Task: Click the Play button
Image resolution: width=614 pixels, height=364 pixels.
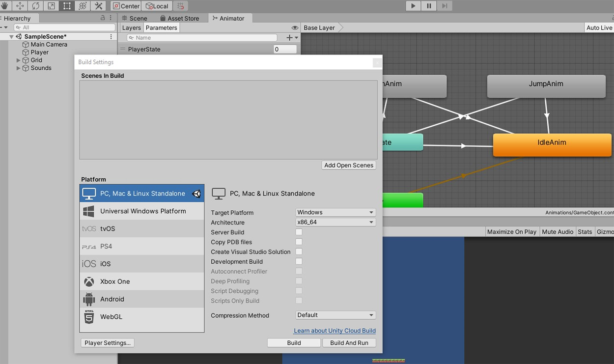Action: coord(413,6)
